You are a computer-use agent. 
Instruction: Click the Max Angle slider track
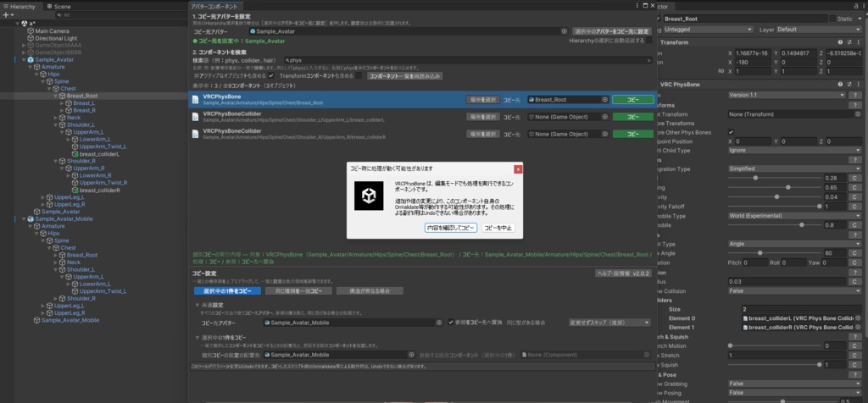pos(775,253)
